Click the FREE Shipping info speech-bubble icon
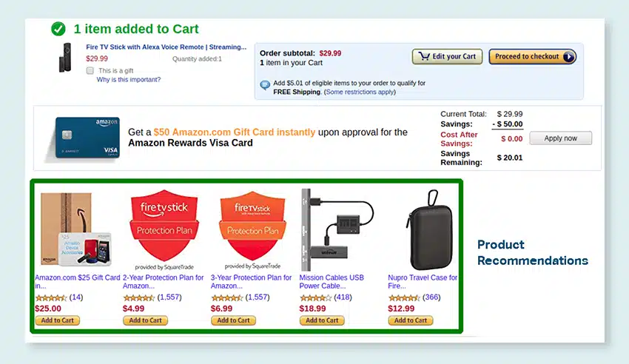The image size is (629, 364). [x=265, y=85]
